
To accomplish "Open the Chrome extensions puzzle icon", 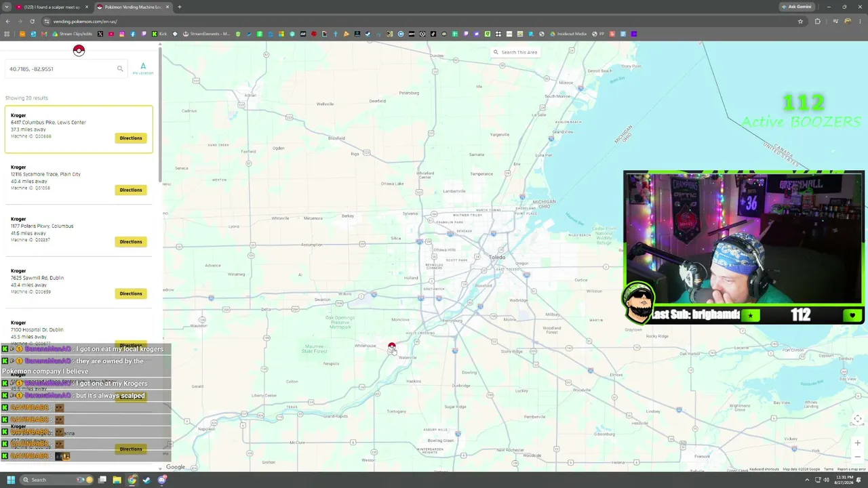I will coord(817,21).
